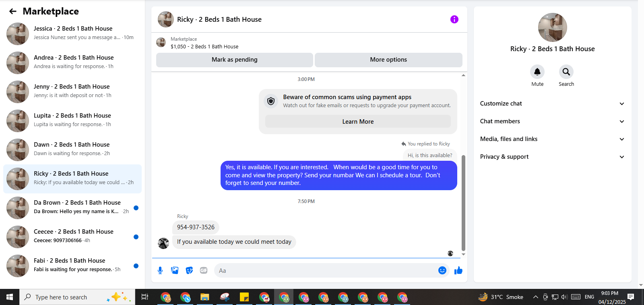Click the message input field

click(x=326, y=270)
